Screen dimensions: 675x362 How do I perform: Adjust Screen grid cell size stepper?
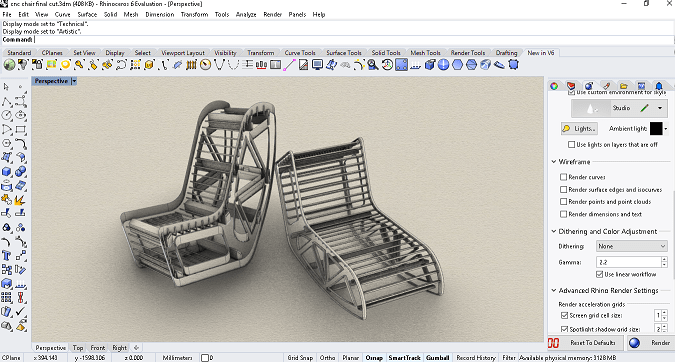665,316
